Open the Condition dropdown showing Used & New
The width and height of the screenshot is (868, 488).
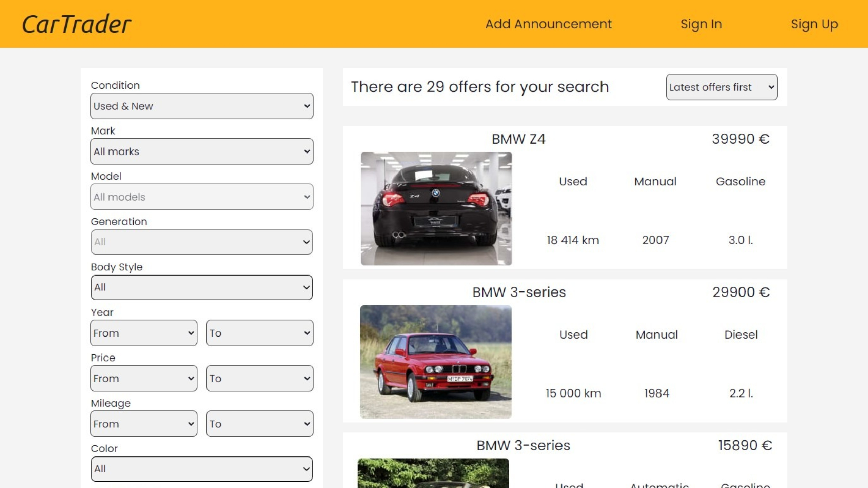(x=201, y=106)
